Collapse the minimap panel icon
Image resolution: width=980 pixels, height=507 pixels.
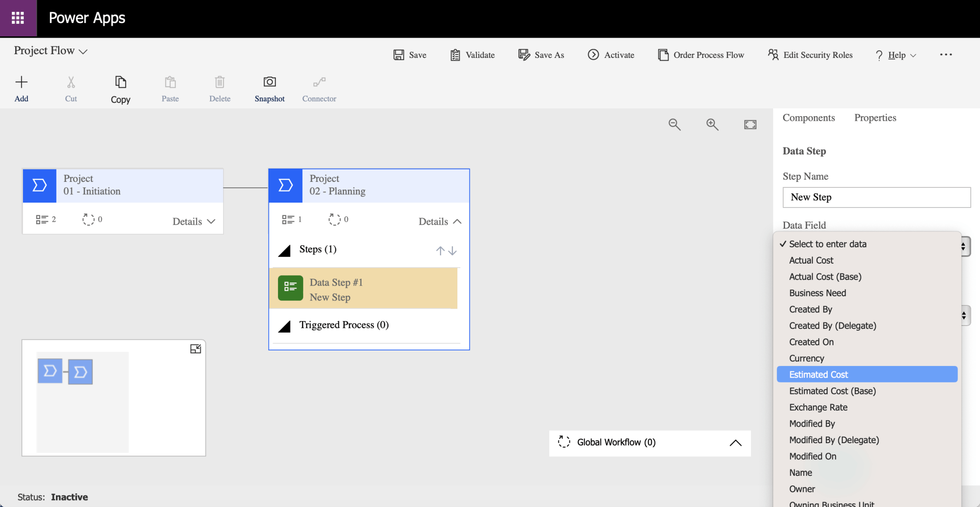pos(195,349)
